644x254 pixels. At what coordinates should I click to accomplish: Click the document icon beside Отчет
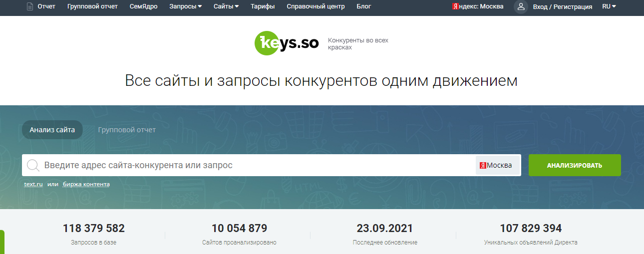30,6
